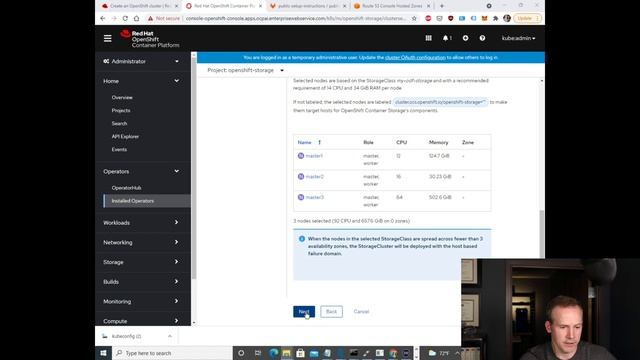Go to Search in sidebar
This screenshot has height=360, width=640.
pyautogui.click(x=119, y=123)
